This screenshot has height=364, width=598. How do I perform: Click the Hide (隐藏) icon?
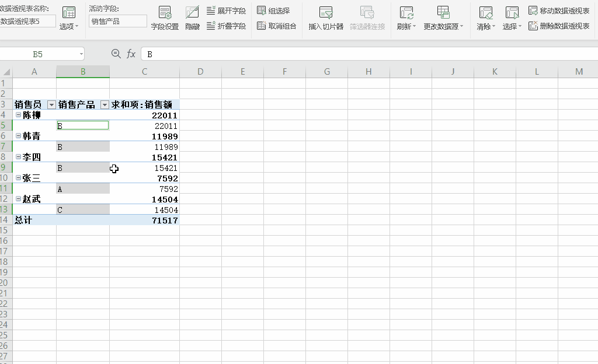pos(192,17)
